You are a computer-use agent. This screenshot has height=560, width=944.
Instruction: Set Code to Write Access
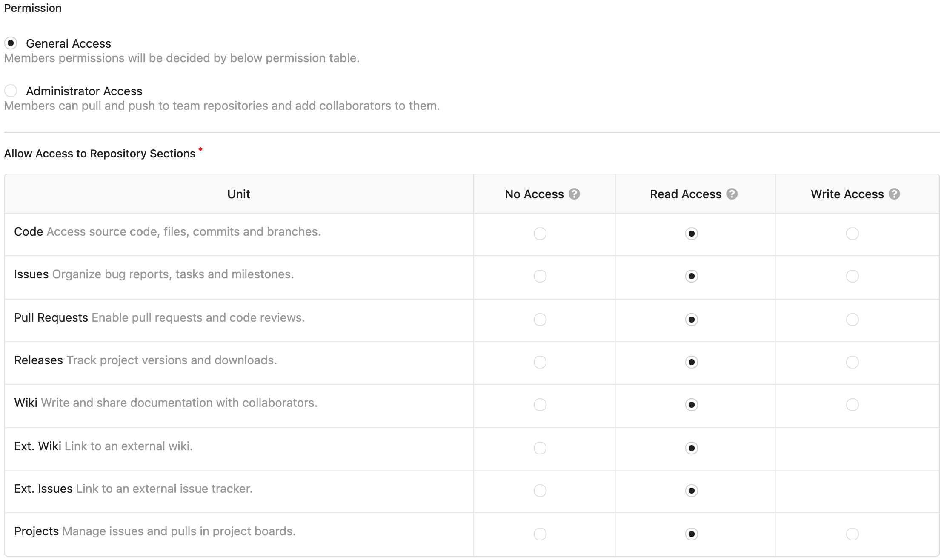pos(852,234)
